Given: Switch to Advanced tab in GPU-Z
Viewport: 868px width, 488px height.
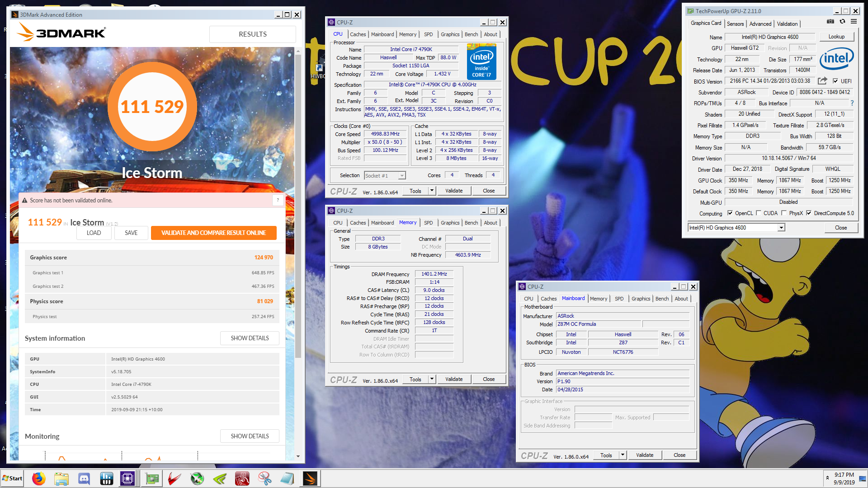Looking at the screenshot, I should (x=760, y=24).
